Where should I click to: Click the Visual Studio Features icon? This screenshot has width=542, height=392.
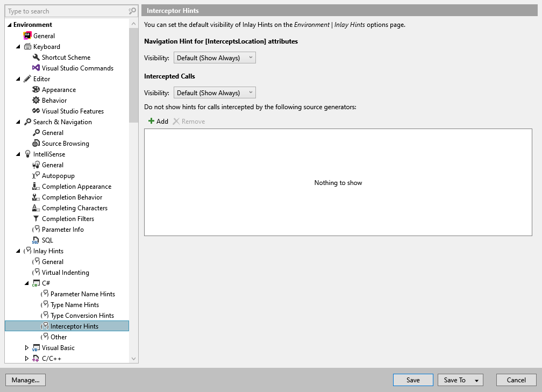(36, 111)
